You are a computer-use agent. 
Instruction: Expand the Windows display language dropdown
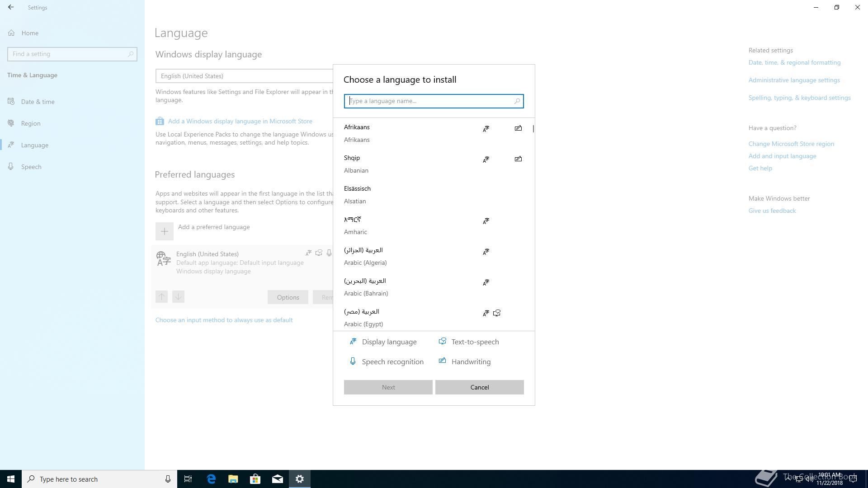coord(244,76)
